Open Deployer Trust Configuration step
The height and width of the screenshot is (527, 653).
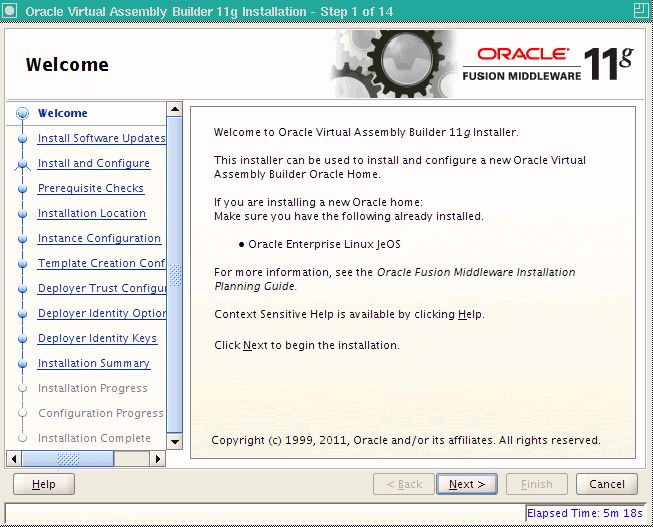coord(102,288)
